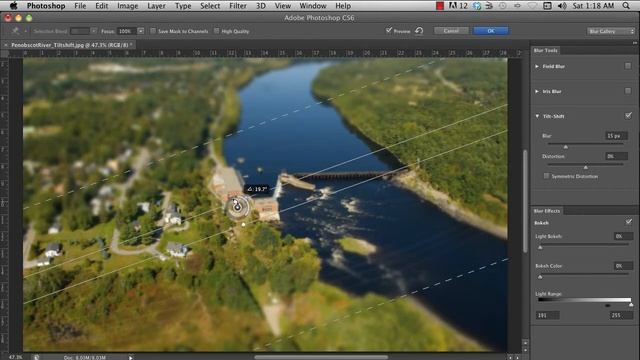Screen dimensions: 640x360
Task: Select the Blur Effects panel tab
Action: pos(547,211)
